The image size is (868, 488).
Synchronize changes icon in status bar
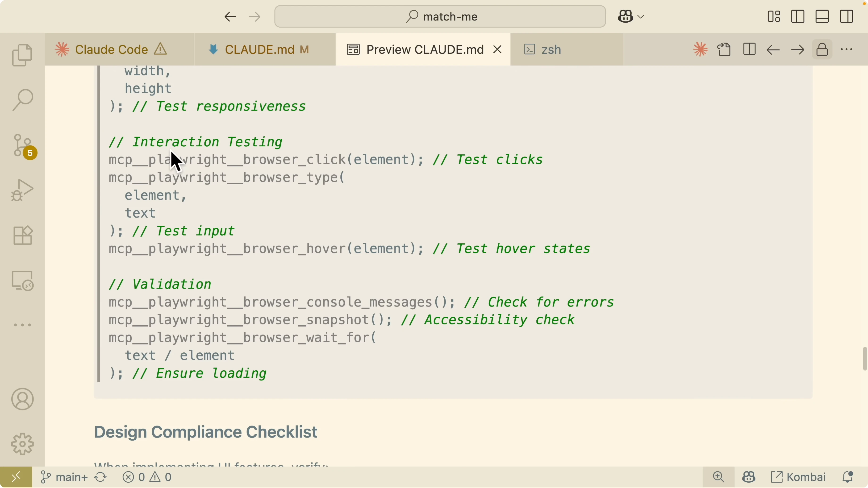click(100, 477)
